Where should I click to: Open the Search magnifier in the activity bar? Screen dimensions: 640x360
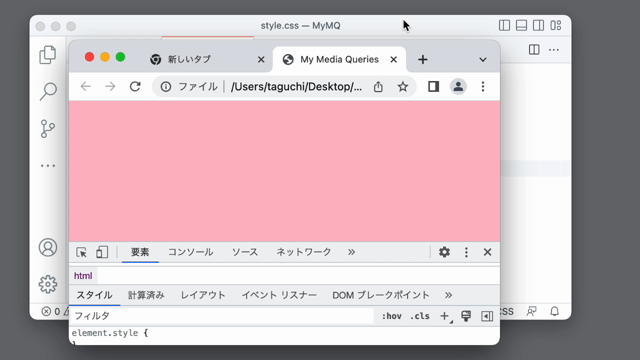(x=48, y=91)
